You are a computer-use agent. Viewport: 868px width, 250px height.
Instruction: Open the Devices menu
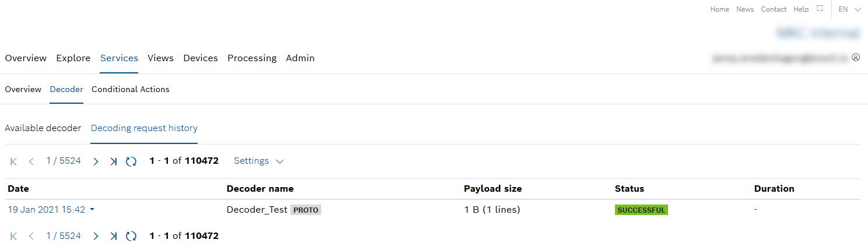201,58
